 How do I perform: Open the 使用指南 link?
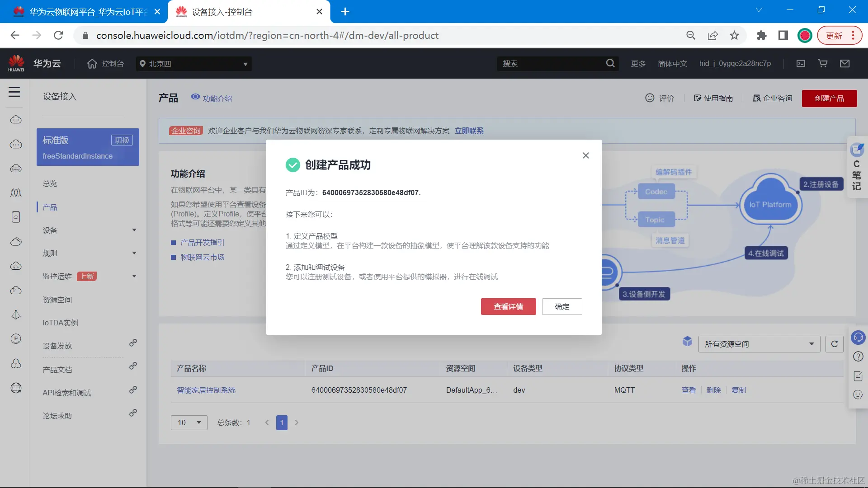713,98
